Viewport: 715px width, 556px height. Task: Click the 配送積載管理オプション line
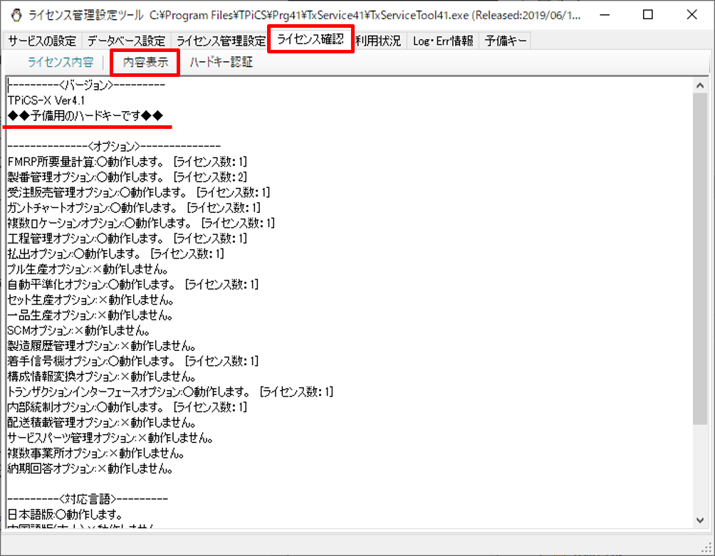coord(102,423)
